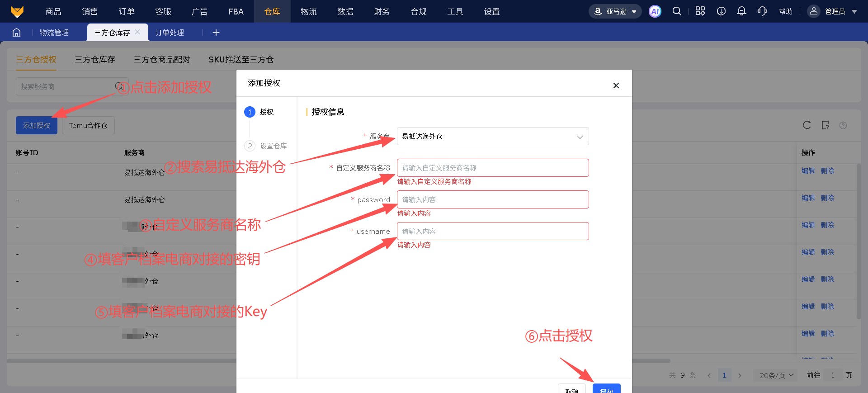Select the 三方仓授权 sub-tab
The height and width of the screenshot is (393, 868).
click(x=36, y=59)
